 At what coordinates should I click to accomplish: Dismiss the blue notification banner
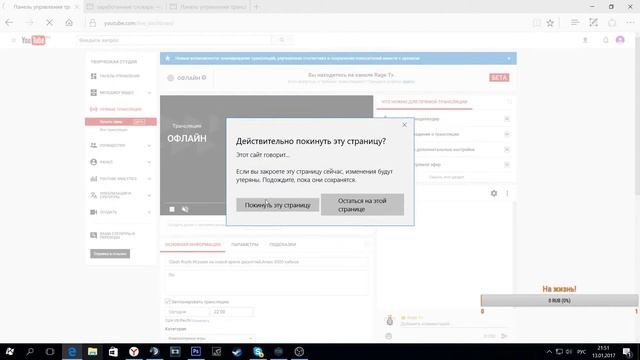(509, 58)
